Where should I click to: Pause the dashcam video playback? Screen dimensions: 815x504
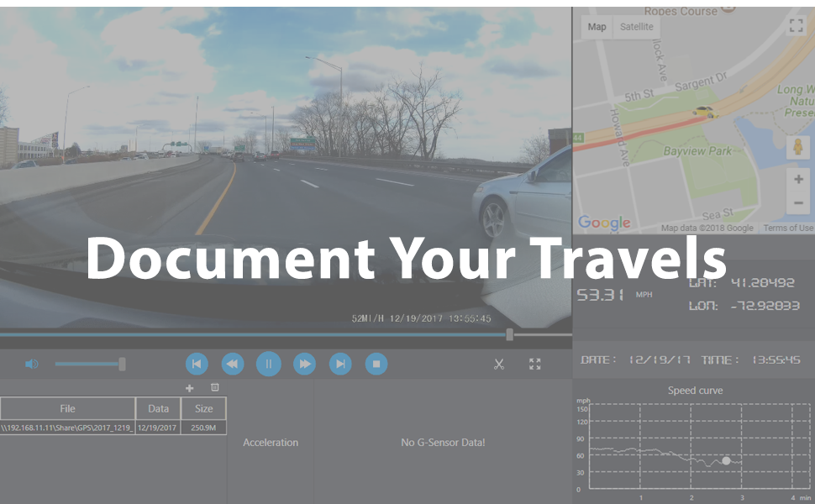point(269,364)
